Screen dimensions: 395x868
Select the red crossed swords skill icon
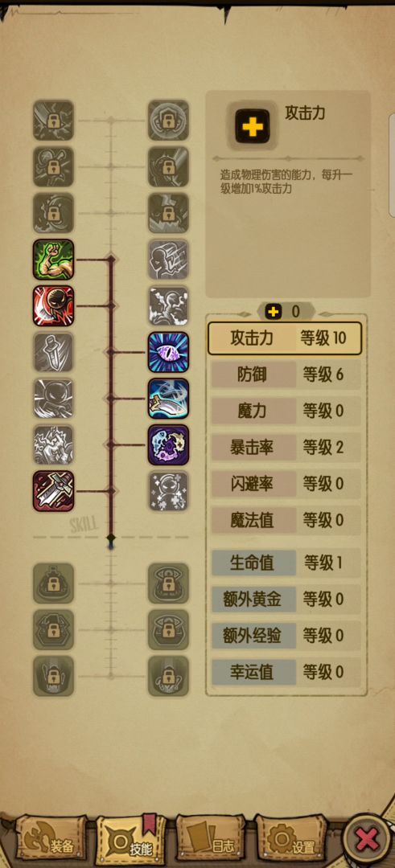click(x=53, y=491)
